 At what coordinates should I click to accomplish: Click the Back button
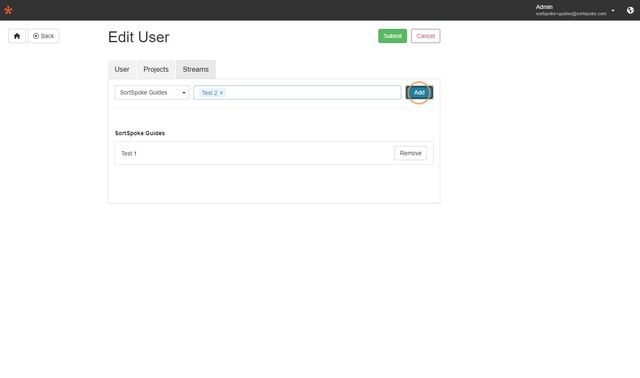click(x=44, y=36)
